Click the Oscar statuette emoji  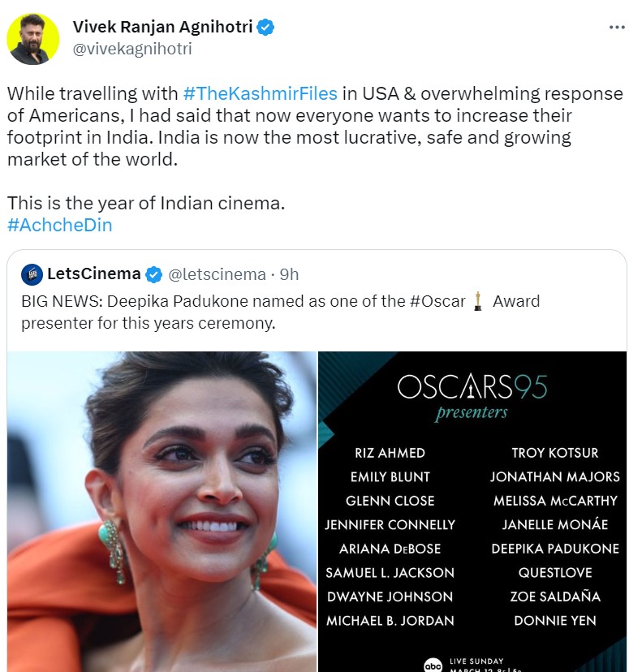point(478,302)
